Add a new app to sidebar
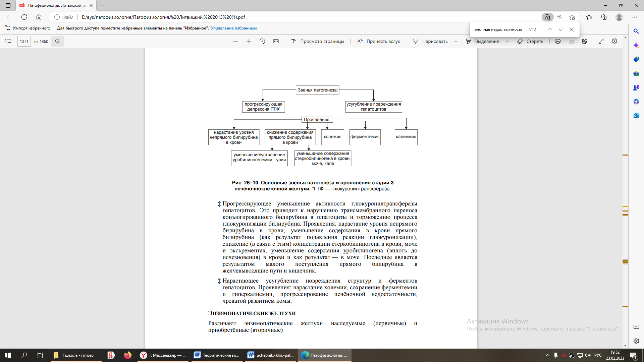 click(x=636, y=131)
